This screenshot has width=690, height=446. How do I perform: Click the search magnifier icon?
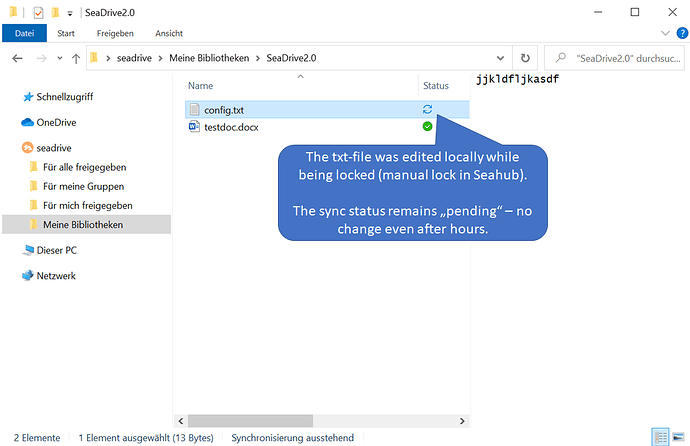click(x=561, y=58)
